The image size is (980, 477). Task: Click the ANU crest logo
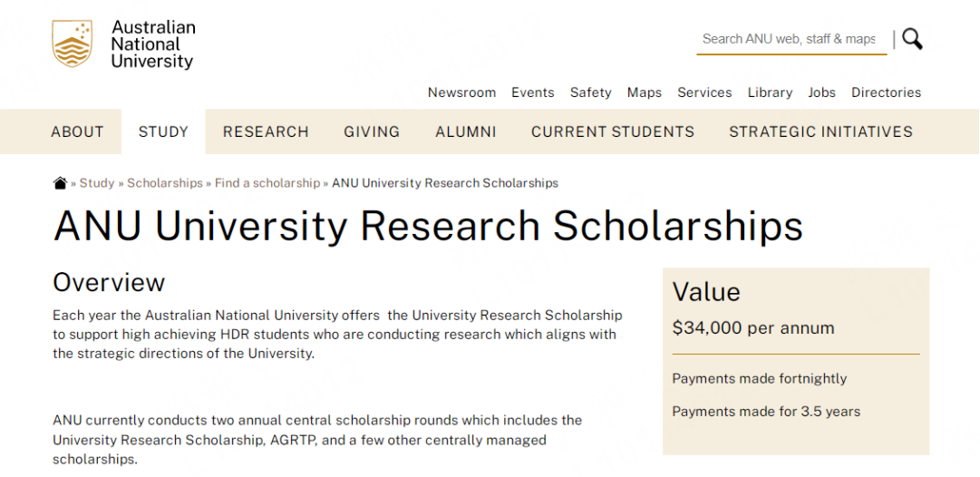click(73, 44)
